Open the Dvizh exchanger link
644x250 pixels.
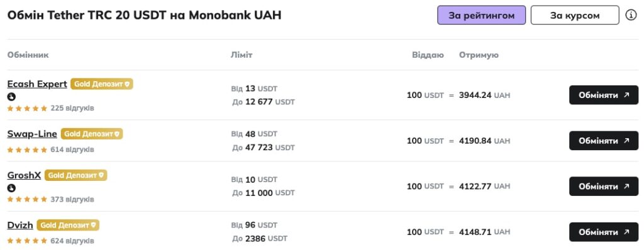click(x=20, y=225)
